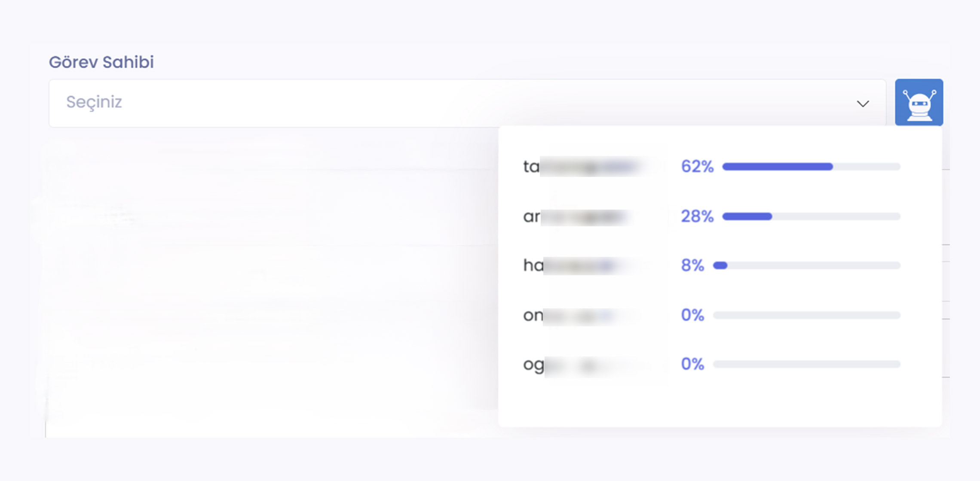Click the Seçiniz placeholder text

(94, 102)
